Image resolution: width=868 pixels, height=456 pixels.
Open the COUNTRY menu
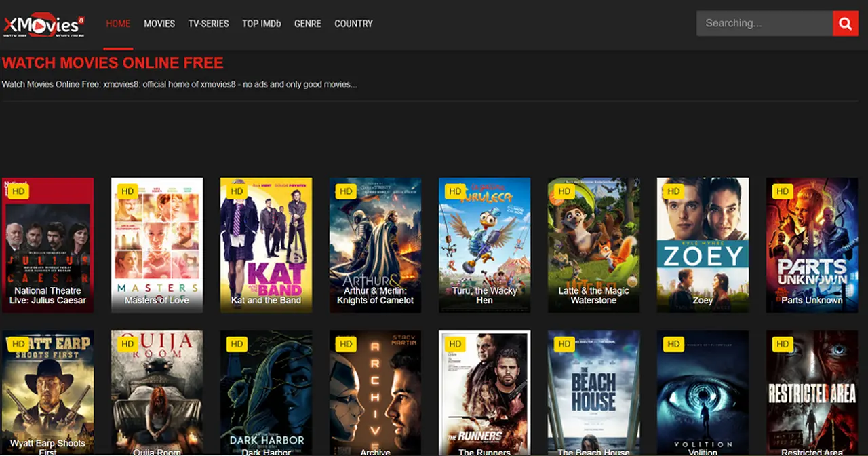(x=353, y=24)
